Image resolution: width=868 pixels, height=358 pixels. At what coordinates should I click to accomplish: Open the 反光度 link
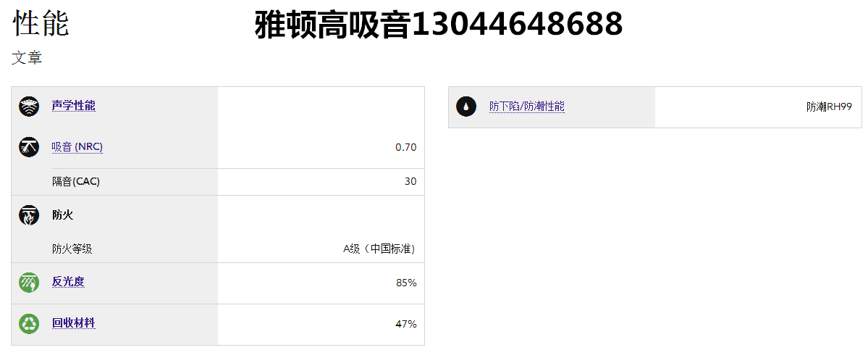(68, 282)
